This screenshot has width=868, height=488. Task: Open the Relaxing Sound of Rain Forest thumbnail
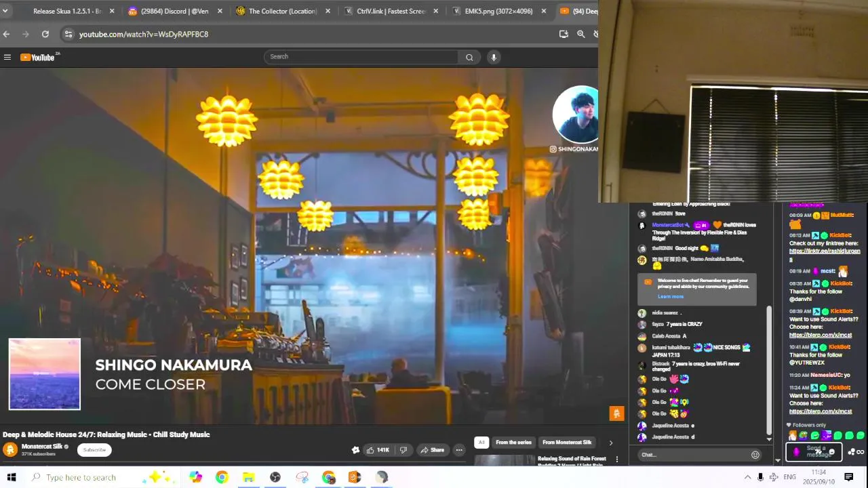[x=505, y=460]
